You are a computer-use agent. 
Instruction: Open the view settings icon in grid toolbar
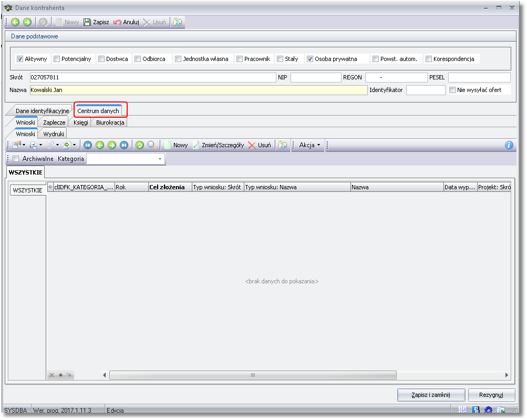tap(17, 145)
